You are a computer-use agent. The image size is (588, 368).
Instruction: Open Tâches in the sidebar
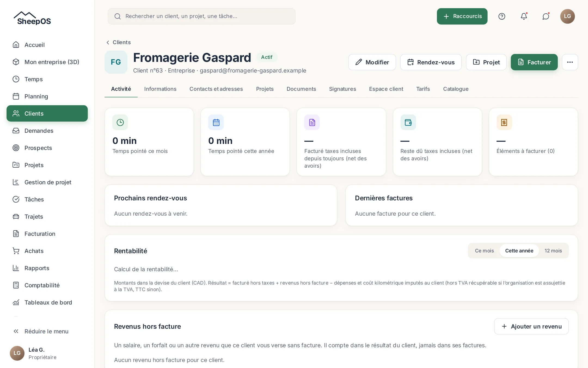47,199
